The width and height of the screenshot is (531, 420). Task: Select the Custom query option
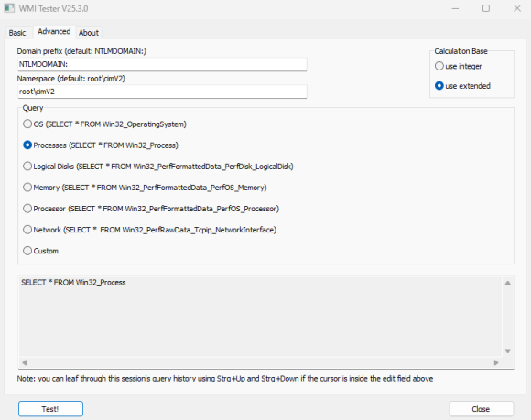tap(40, 251)
